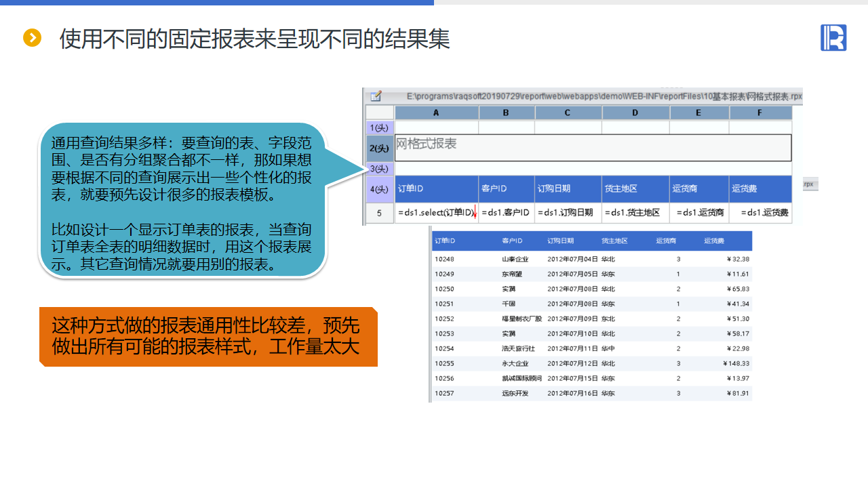Click the orange arrow bullet beside the title
Screen dimensions: 868x488
pos(32,38)
